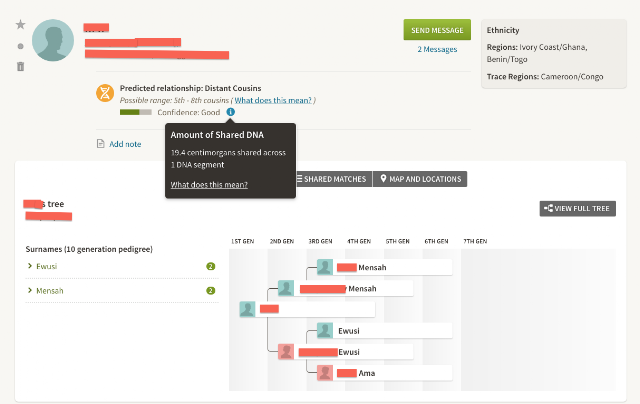Screen dimensions: 640x404
Task: Click the profile avatar picture
Action: 53,40
